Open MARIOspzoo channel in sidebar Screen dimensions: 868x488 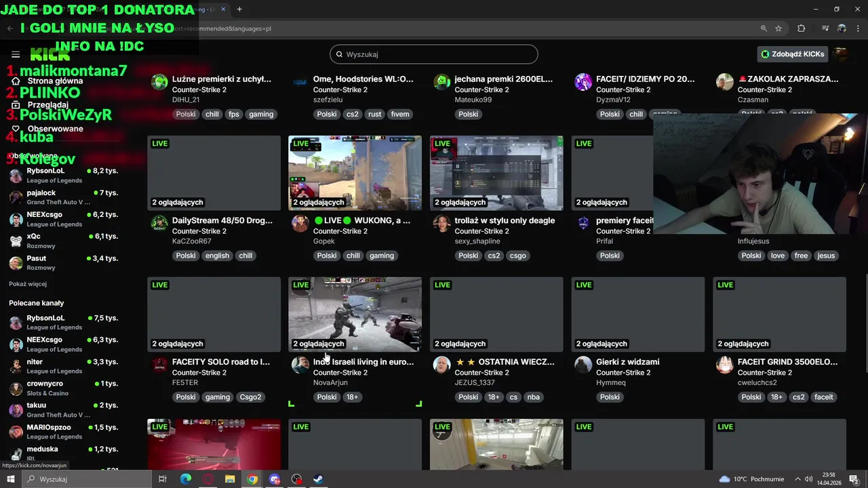[64, 432]
